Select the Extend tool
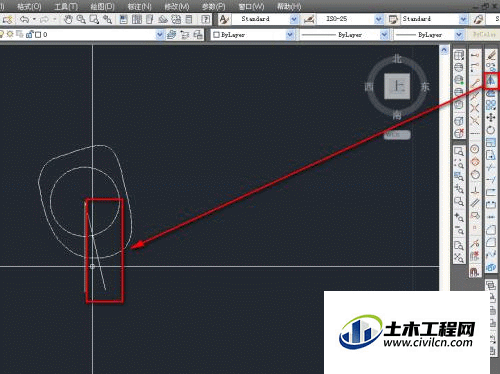This screenshot has width=500, height=374. pos(491,180)
